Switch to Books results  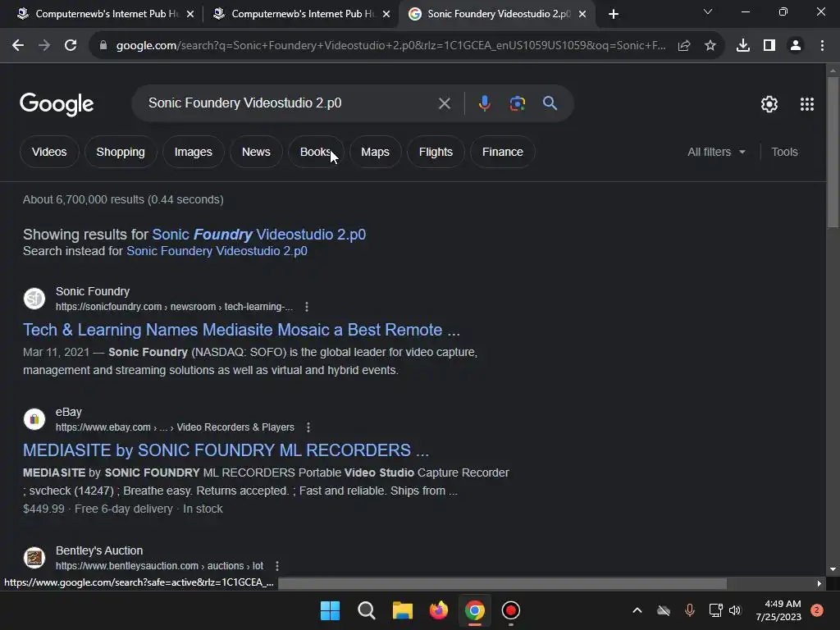[x=316, y=152]
